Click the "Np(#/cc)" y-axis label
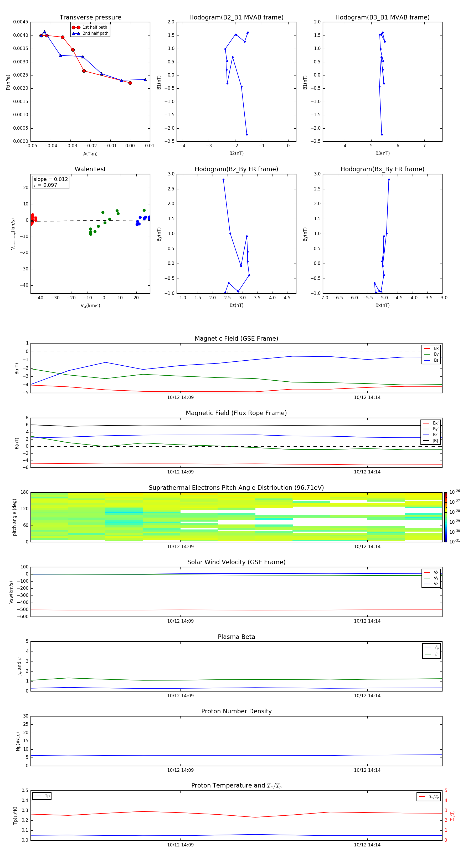Screen dimensions: 473x868 pyautogui.click(x=18, y=741)
